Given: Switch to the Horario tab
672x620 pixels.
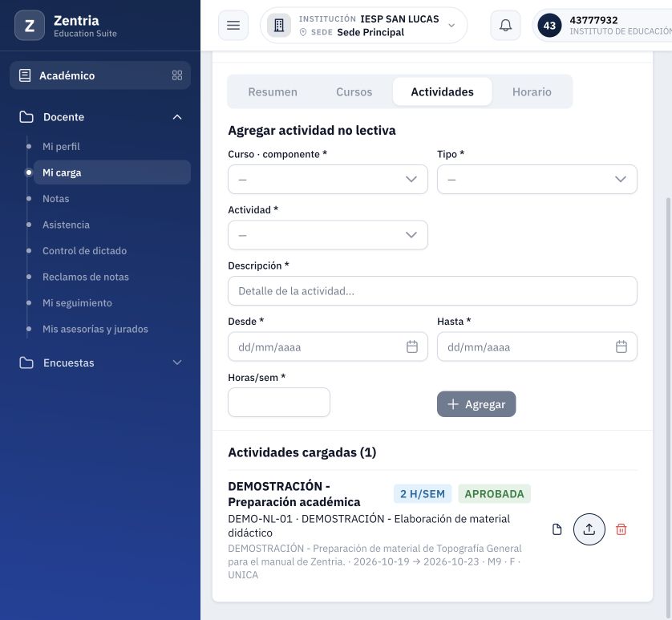Looking at the screenshot, I should pos(532,91).
